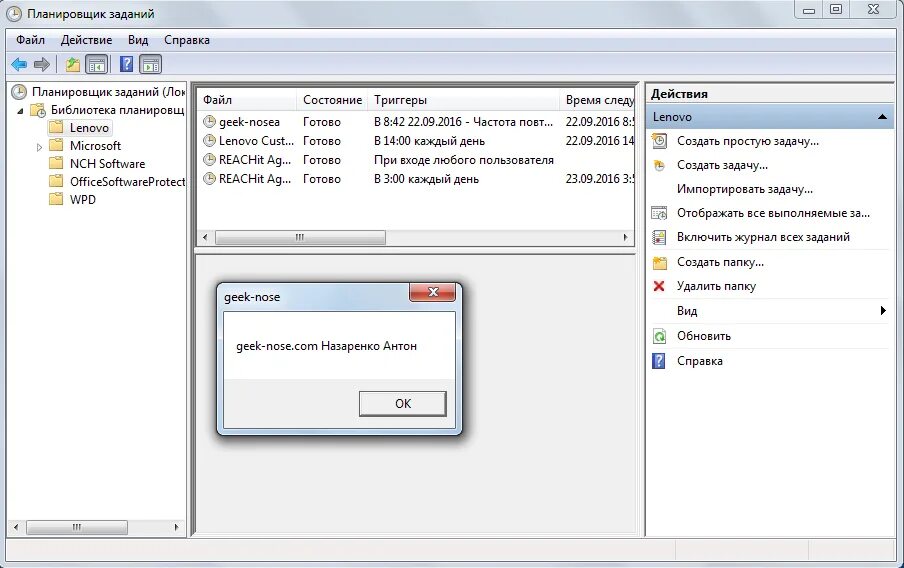Viewport: 904px width, 568px height.
Task: Click the green Обновить refresh icon
Action: point(659,336)
